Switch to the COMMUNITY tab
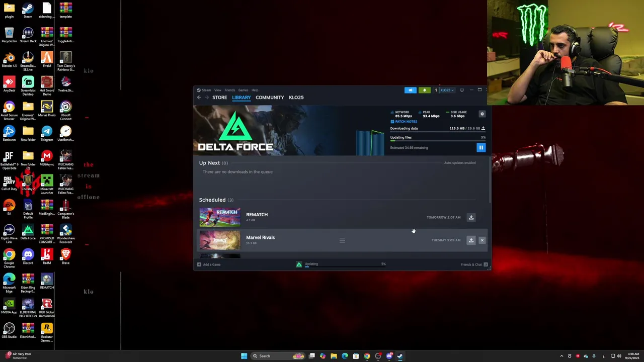The image size is (644, 362). pos(270,98)
